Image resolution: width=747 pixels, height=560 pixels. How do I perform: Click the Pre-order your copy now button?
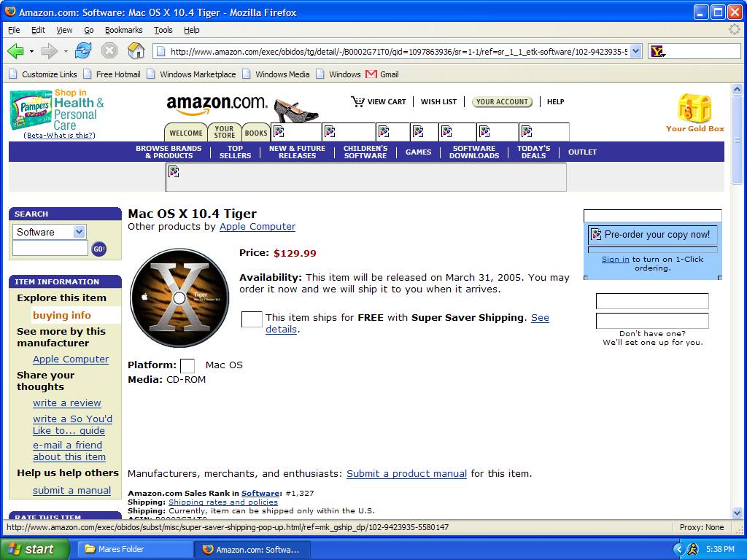point(652,234)
